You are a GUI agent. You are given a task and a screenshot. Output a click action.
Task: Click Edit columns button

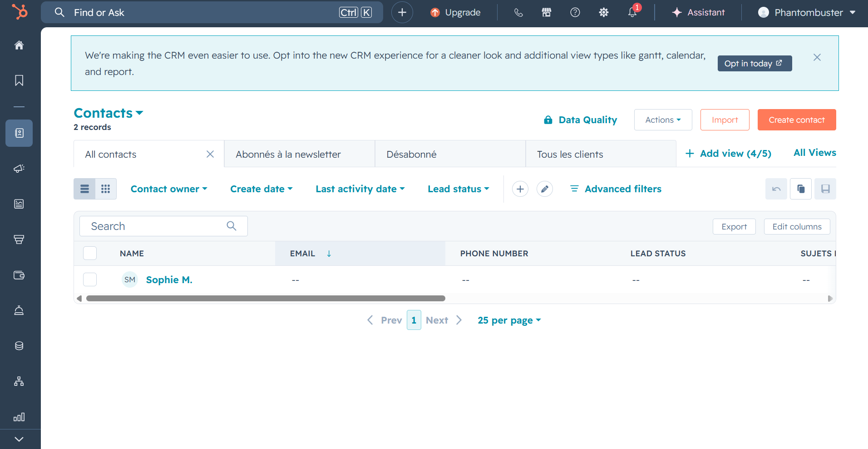coord(797,227)
